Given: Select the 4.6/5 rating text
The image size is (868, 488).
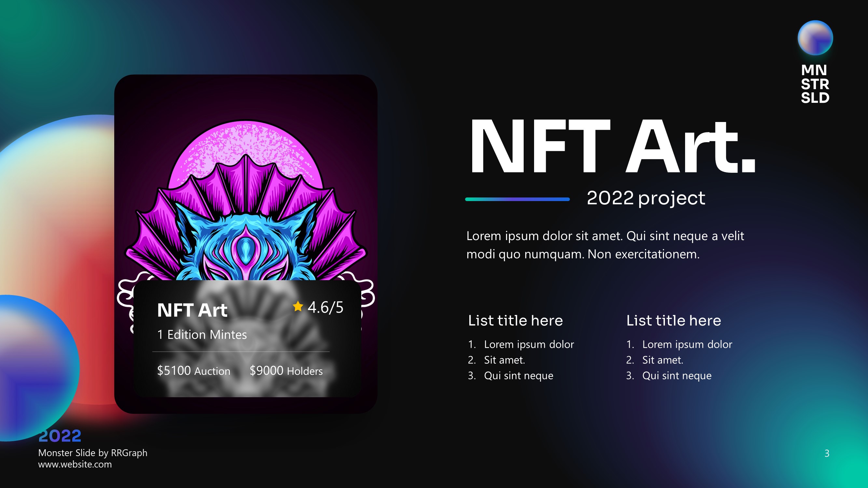Looking at the screenshot, I should [x=325, y=307].
